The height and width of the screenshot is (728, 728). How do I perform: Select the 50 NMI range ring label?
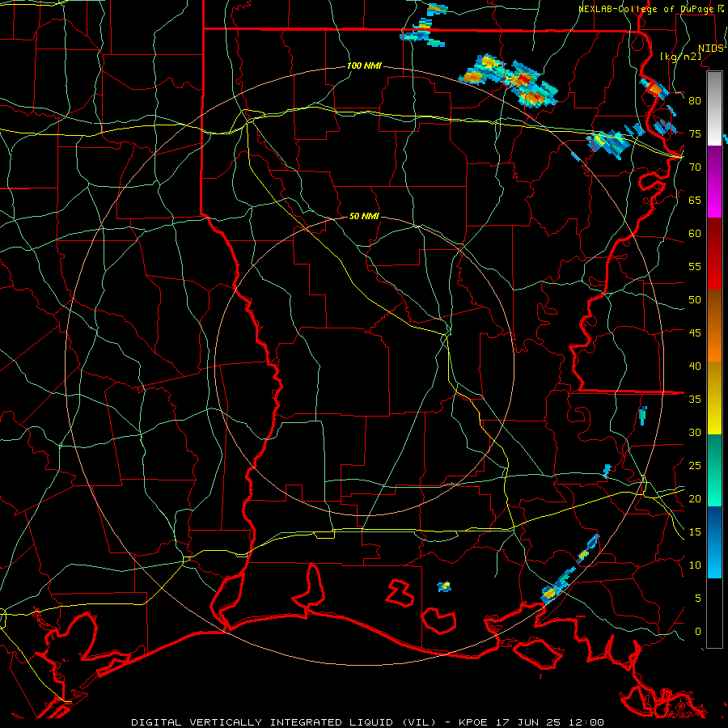click(364, 216)
